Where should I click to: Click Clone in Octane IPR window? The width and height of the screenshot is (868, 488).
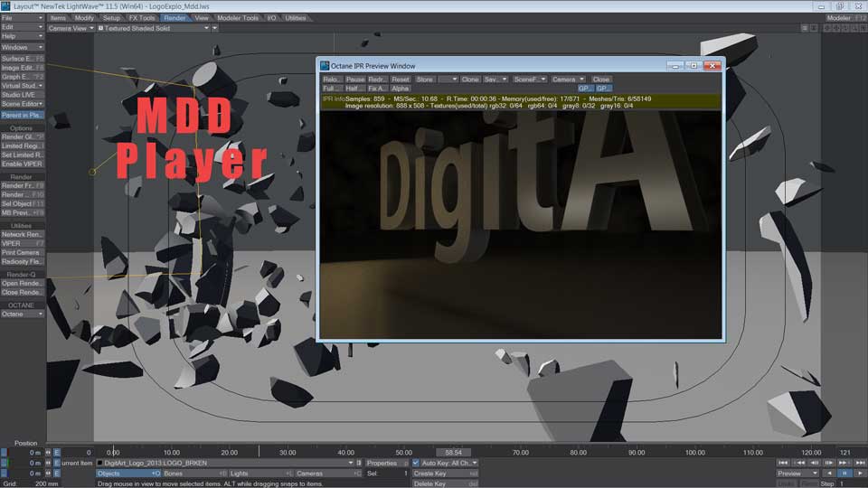tap(470, 80)
